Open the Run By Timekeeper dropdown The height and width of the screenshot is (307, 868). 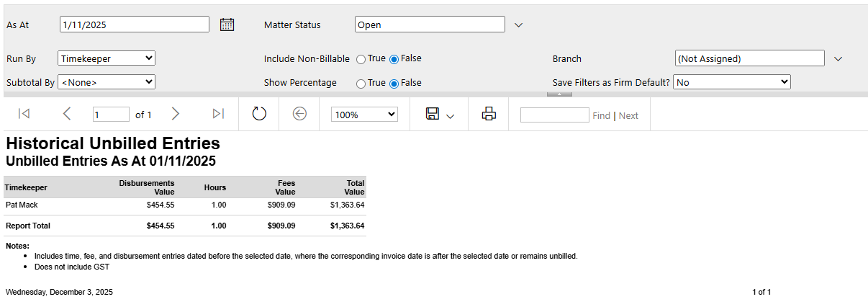107,58
